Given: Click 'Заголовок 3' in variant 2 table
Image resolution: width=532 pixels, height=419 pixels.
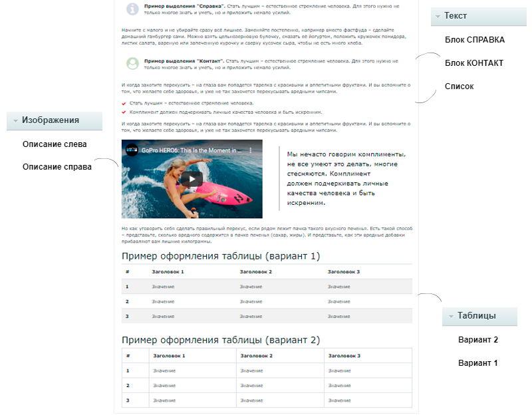Looking at the screenshot, I should tap(344, 356).
